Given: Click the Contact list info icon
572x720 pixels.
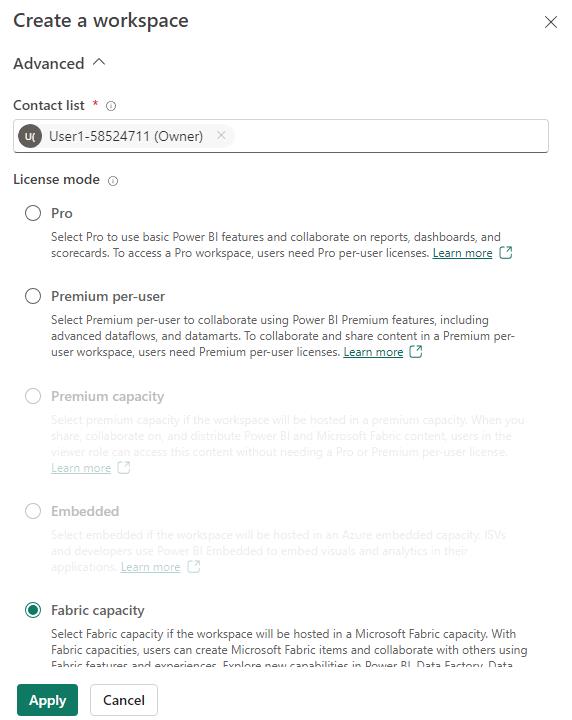Looking at the screenshot, I should point(111,106).
